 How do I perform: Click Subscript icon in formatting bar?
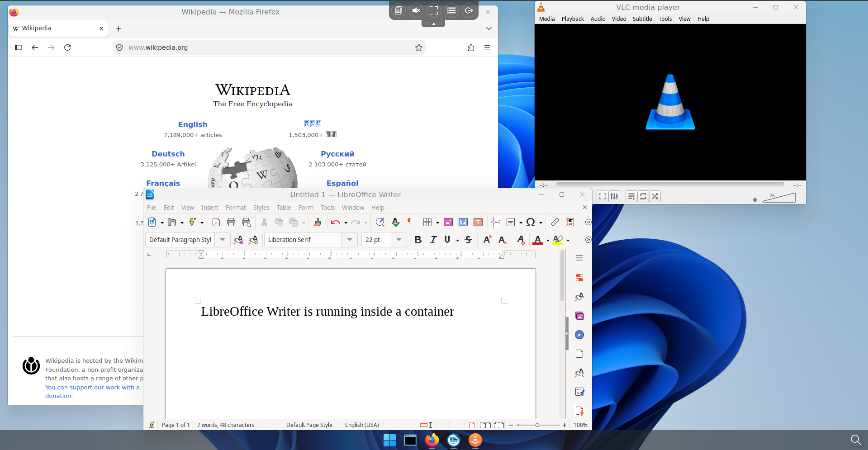tap(502, 240)
